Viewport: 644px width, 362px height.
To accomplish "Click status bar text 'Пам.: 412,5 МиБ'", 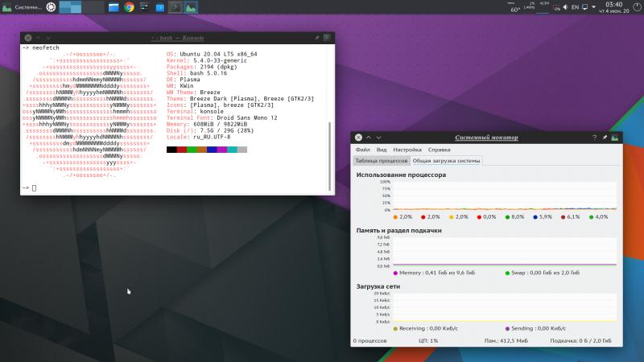I will click(x=506, y=340).
